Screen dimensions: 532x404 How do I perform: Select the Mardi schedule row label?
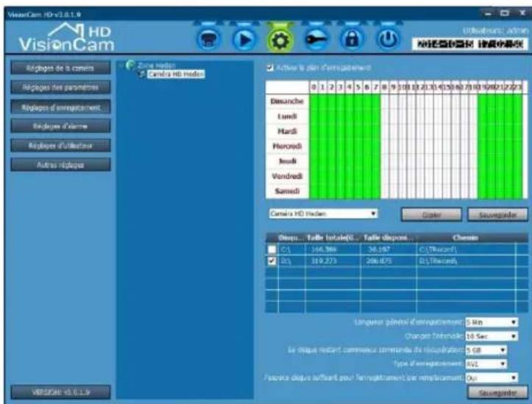[287, 131]
